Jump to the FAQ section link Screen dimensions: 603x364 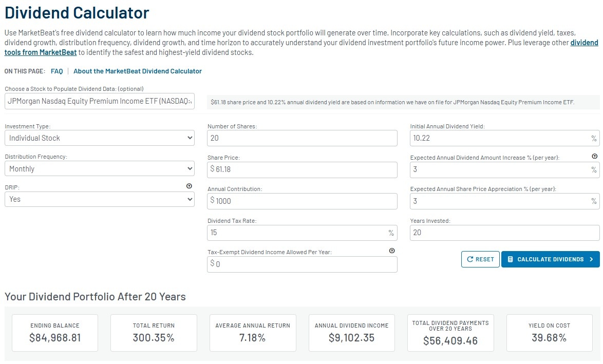click(x=56, y=71)
